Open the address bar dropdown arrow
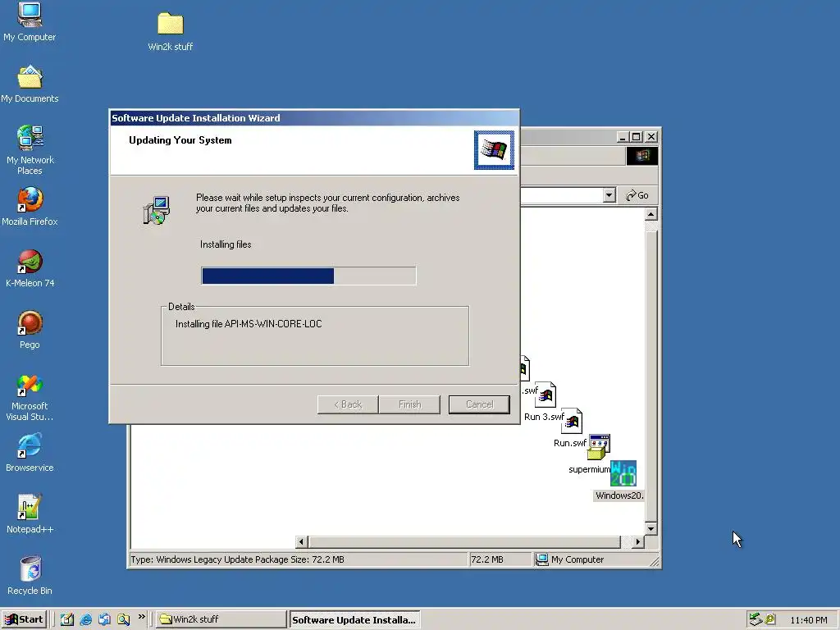The image size is (840, 630). coord(609,195)
